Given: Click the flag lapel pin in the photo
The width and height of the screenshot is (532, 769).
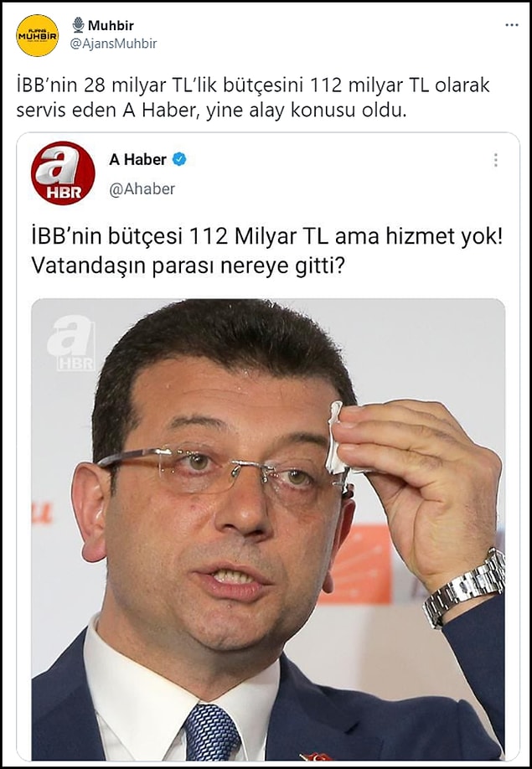Looking at the screenshot, I should click(315, 756).
